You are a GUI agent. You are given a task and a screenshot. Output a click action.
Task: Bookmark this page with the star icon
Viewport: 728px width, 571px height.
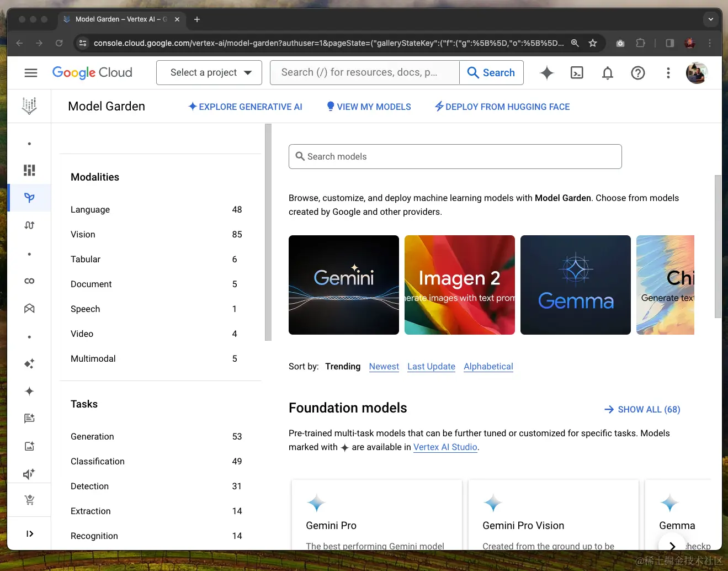click(x=593, y=43)
